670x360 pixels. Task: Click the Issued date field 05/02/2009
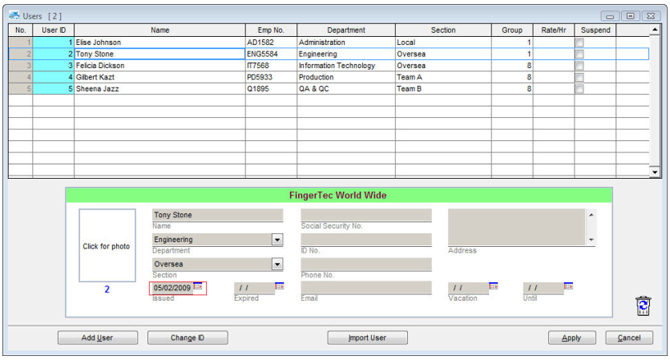coord(172,288)
